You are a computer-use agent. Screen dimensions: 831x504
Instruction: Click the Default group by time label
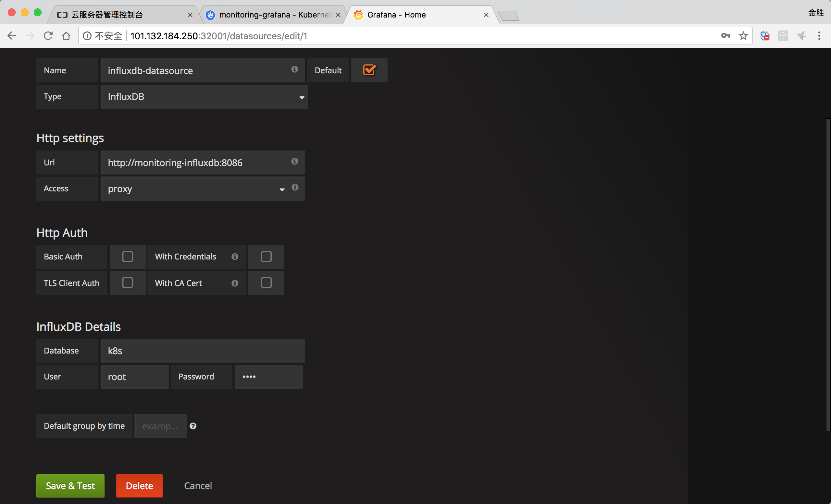[84, 426]
